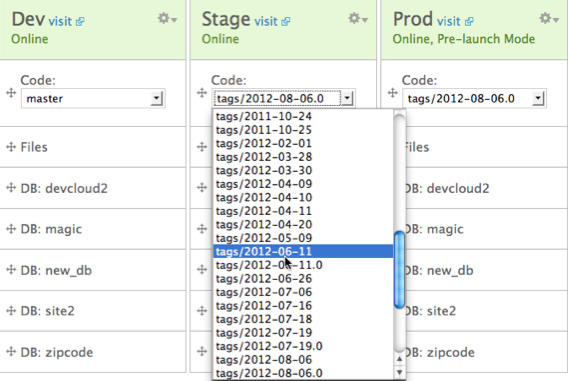The height and width of the screenshot is (381, 568).
Task: Click the dropdown list scrollbar thumb
Action: 399,270
